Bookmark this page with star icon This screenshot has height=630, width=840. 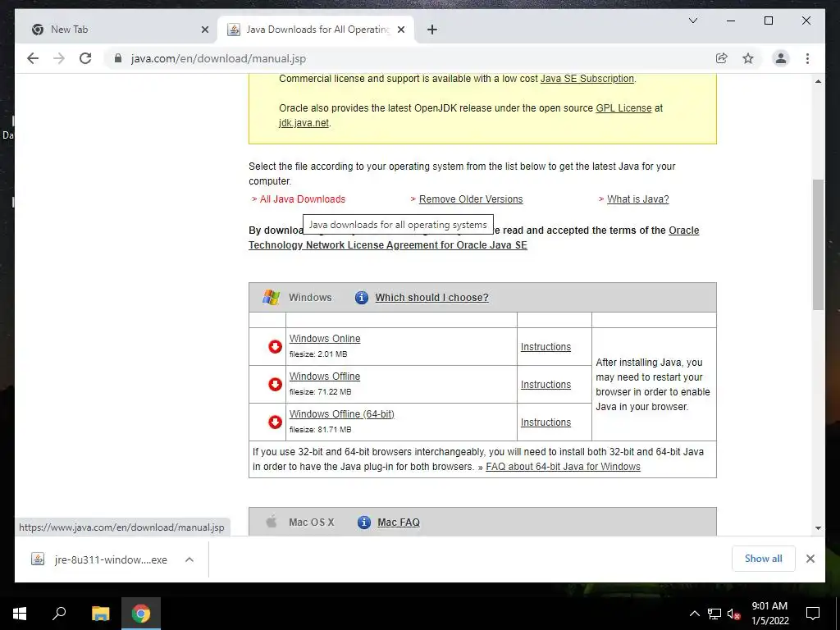click(x=748, y=58)
